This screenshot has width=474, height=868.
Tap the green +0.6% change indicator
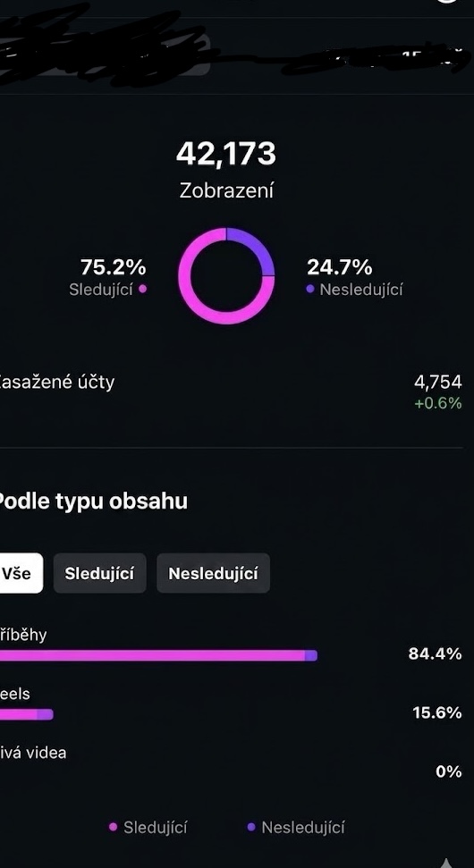tap(438, 403)
